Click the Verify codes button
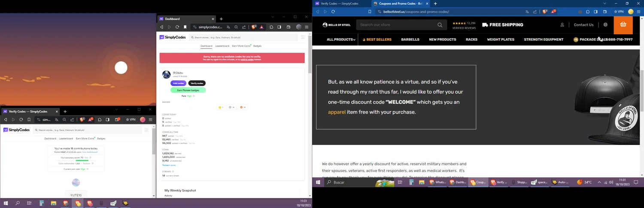 point(197,83)
